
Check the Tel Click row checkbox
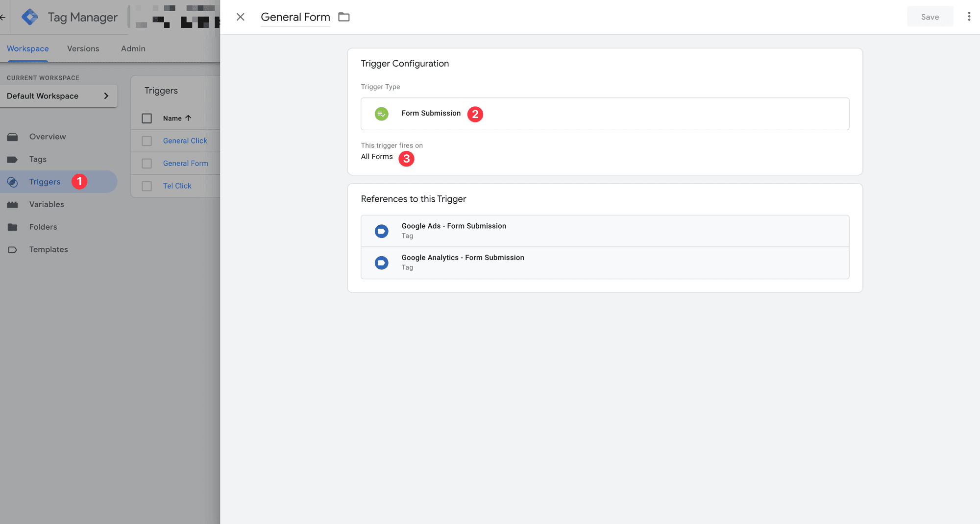147,186
